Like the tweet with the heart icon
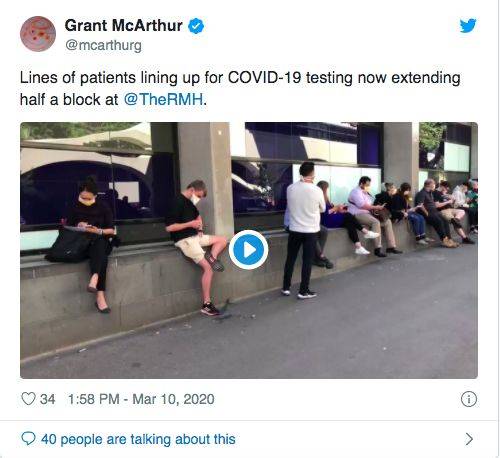This screenshot has width=500, height=458. coord(28,399)
